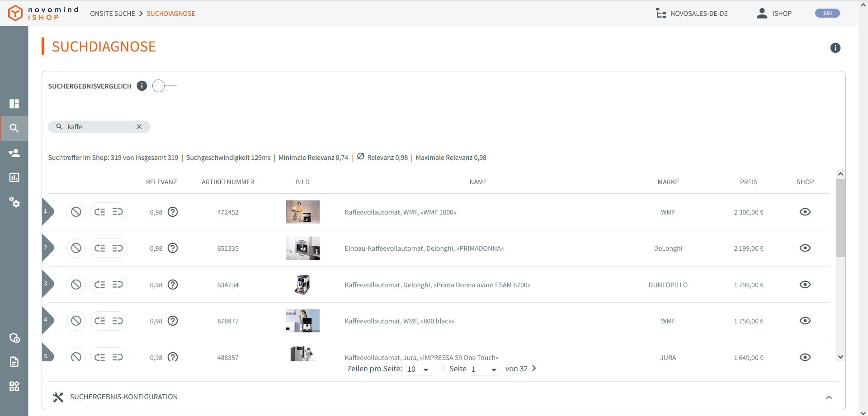
Task: Block article 472452 from search results
Action: tap(76, 211)
